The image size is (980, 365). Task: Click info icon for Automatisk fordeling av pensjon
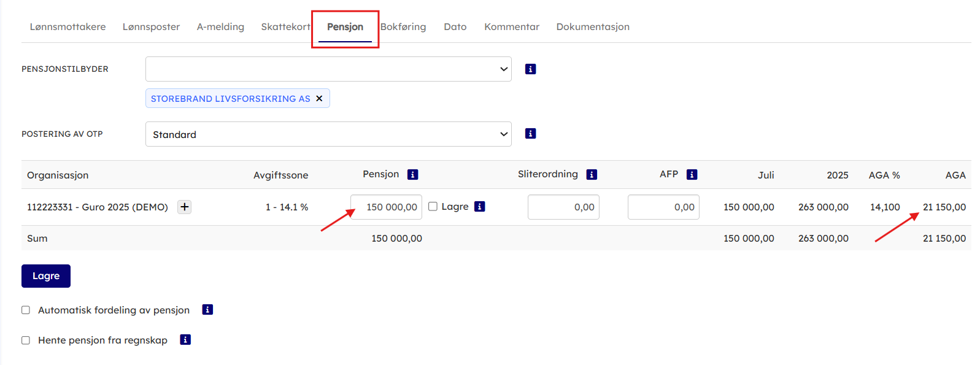[x=207, y=310]
